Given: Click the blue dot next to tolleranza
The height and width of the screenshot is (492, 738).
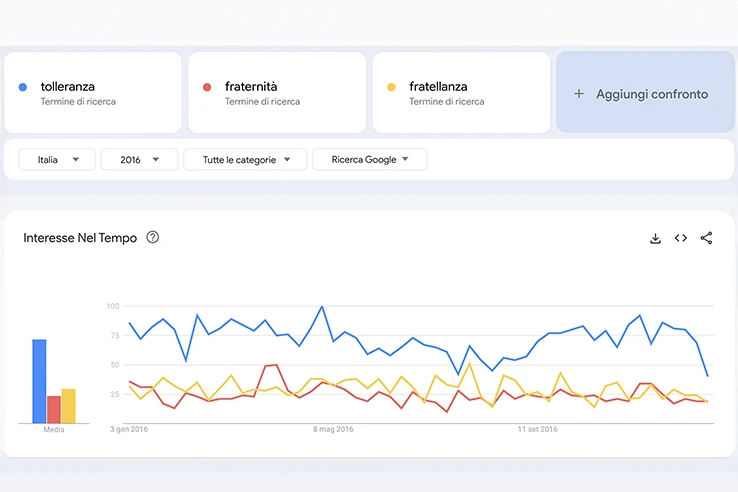Looking at the screenshot, I should (x=23, y=87).
